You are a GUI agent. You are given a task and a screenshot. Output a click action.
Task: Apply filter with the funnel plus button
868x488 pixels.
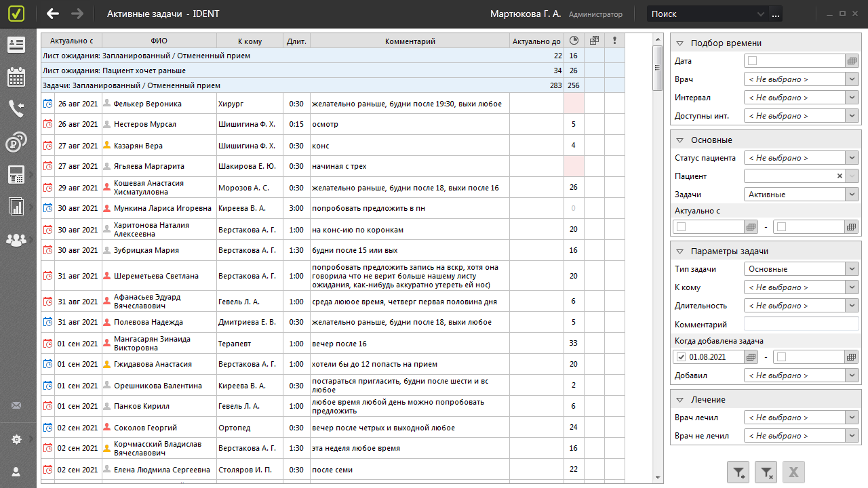(x=738, y=472)
